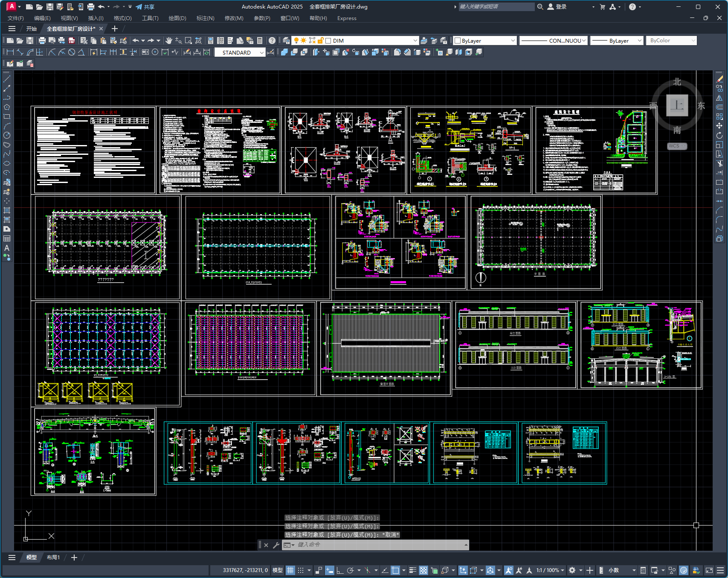Viewport: 728px width, 578px height.
Task: Toggle lineweight display in status bar
Action: 413,570
